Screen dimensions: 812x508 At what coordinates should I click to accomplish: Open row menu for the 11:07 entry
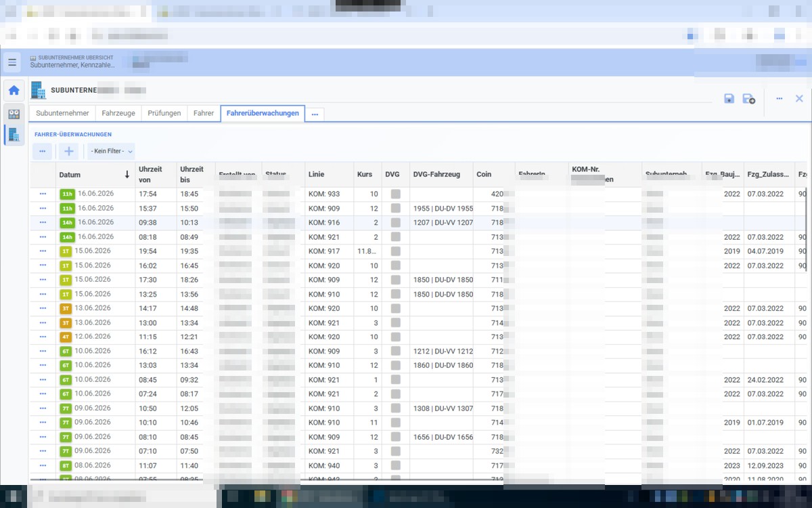43,465
